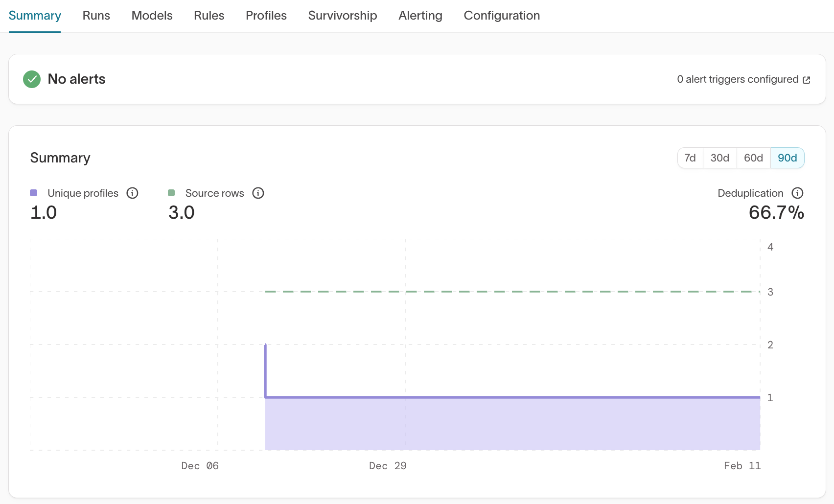Click the purple shaded area of the chart

[x=512, y=424]
